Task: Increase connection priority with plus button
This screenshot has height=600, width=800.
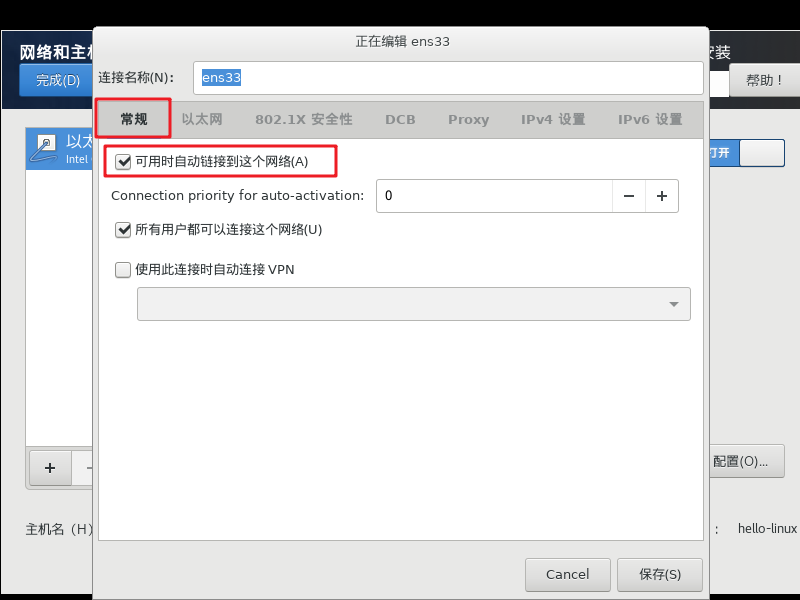Action: click(x=662, y=196)
